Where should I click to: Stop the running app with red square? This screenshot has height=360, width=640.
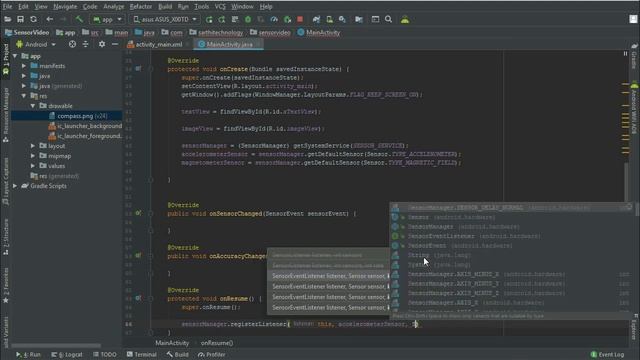pyautogui.click(x=300, y=19)
